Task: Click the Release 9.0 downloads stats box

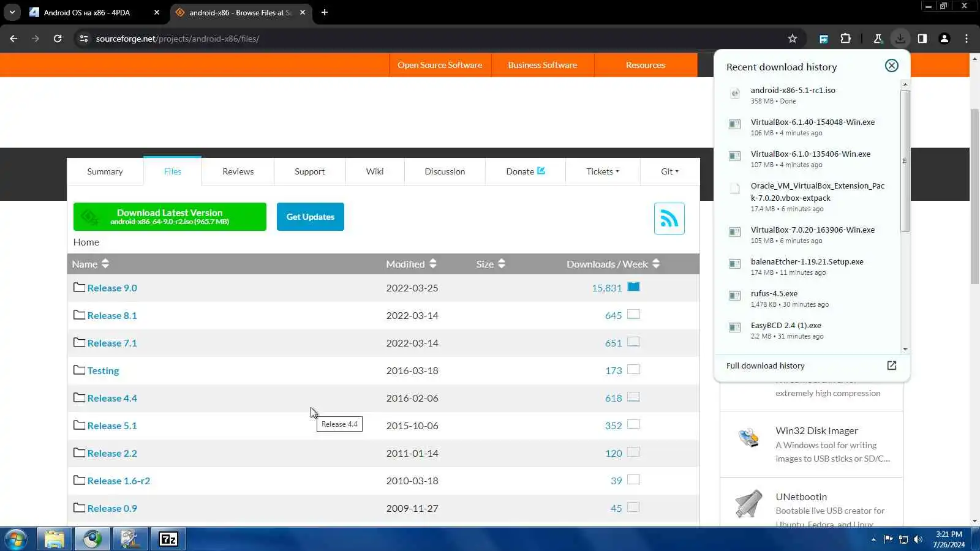Action: [634, 287]
